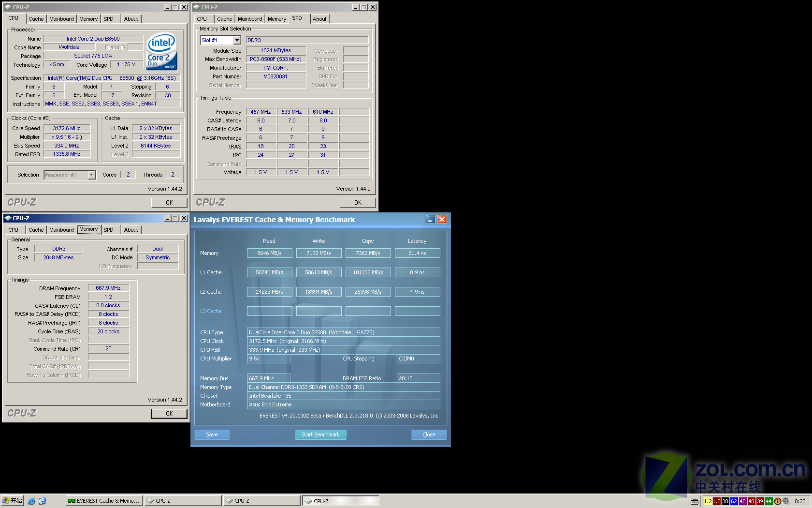Click the Manufacturer value PQI CORP.
The image size is (812, 508).
(276, 68)
